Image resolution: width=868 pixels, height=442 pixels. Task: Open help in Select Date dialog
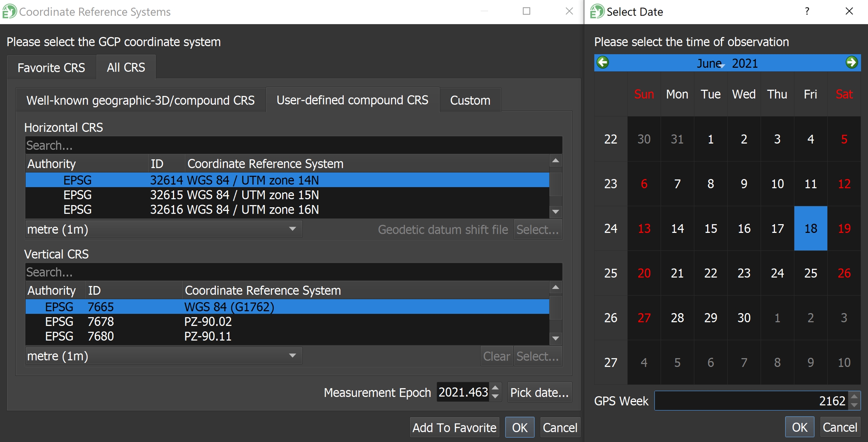coord(807,11)
